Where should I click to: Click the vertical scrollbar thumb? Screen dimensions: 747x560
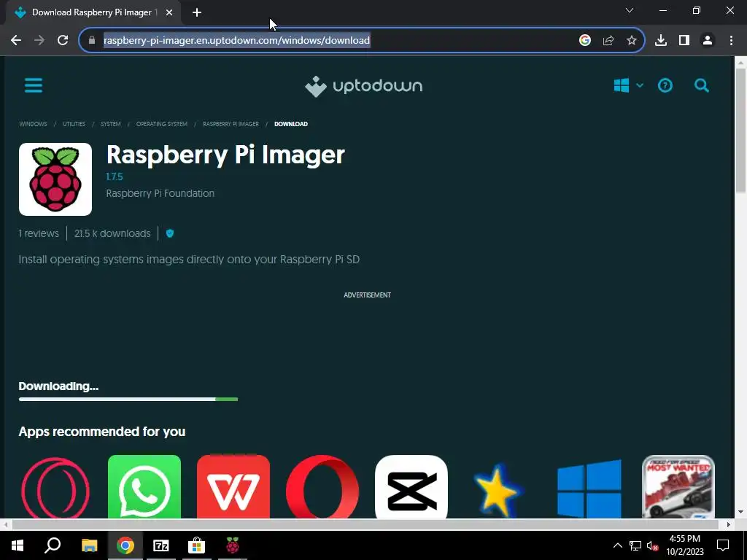pos(740,131)
